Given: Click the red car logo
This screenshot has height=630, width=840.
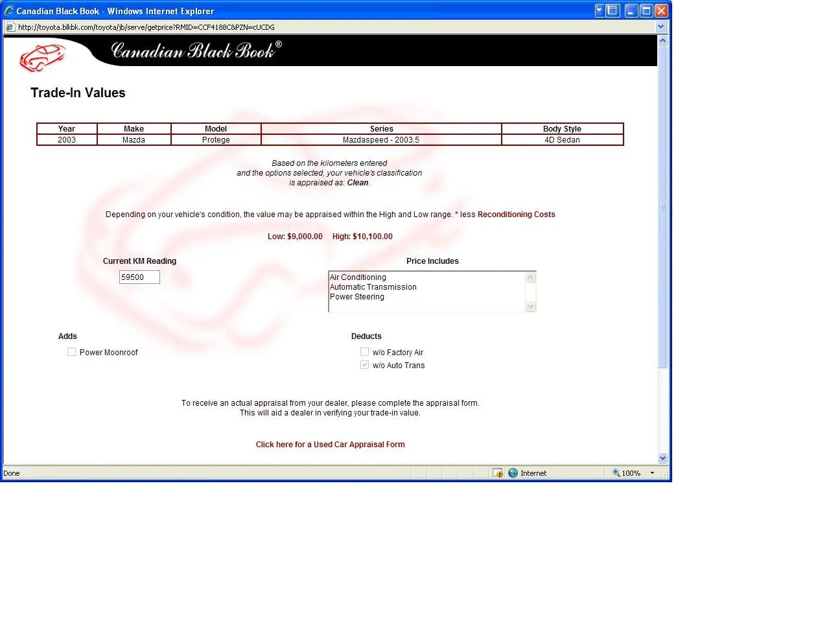Looking at the screenshot, I should 42,57.
